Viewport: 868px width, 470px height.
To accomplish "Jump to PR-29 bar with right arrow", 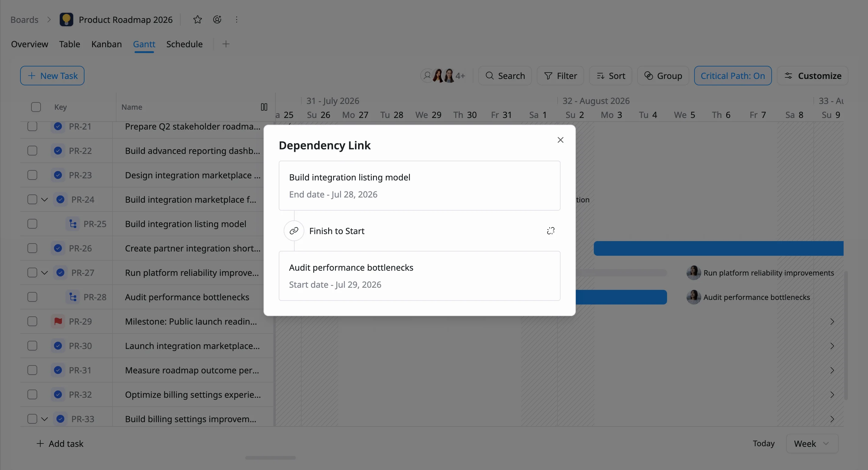I will pyautogui.click(x=832, y=322).
